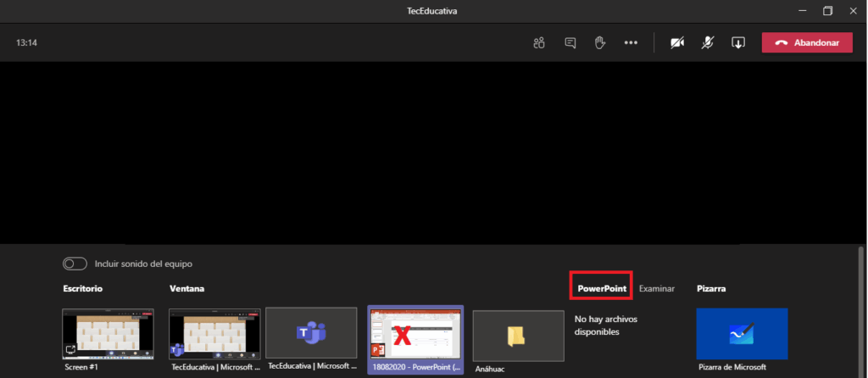Open Pizarra de Microsoft whiteboard

pyautogui.click(x=742, y=334)
